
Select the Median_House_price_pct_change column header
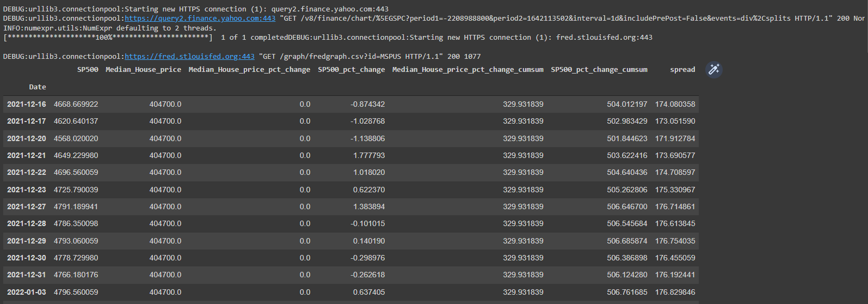(x=249, y=70)
